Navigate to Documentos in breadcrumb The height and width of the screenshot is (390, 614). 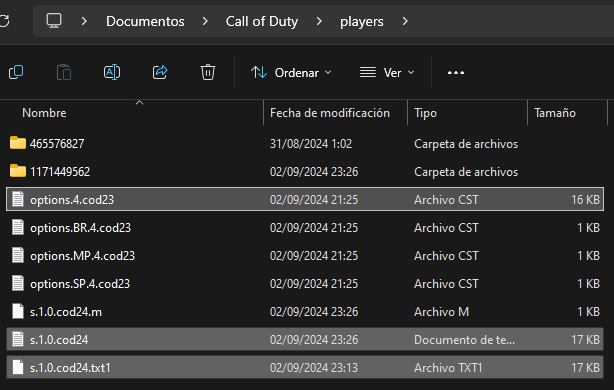tap(145, 21)
